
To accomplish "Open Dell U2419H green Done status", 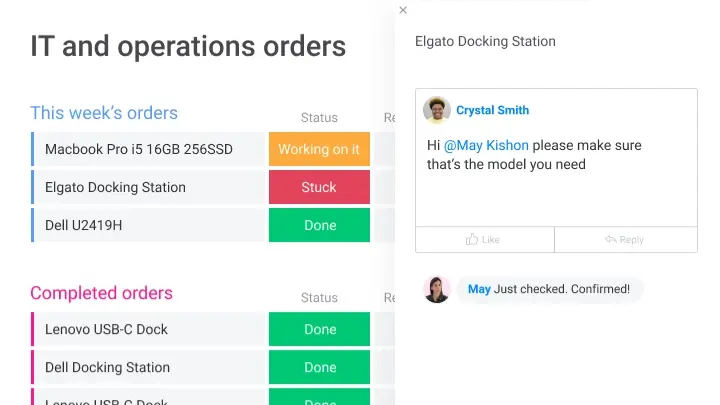I will click(x=319, y=225).
